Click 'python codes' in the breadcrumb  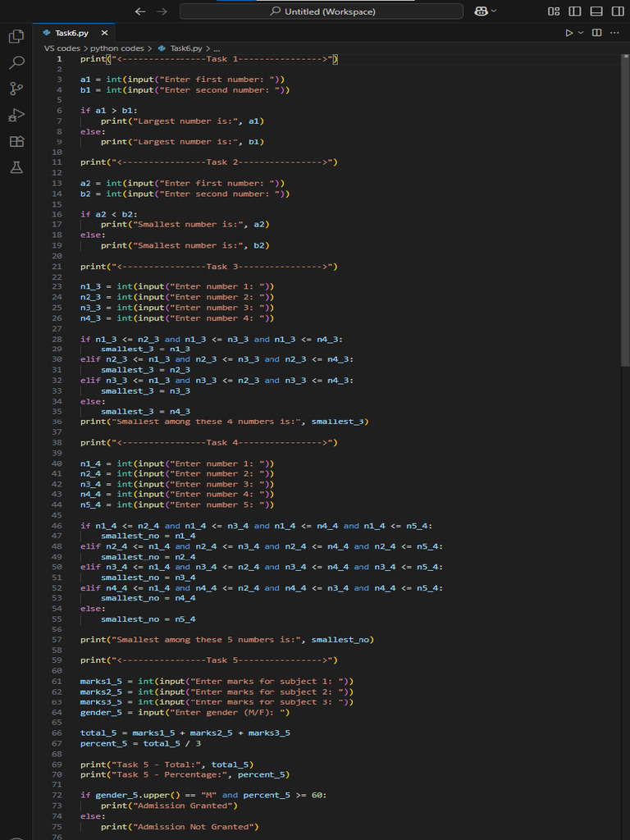coord(116,48)
